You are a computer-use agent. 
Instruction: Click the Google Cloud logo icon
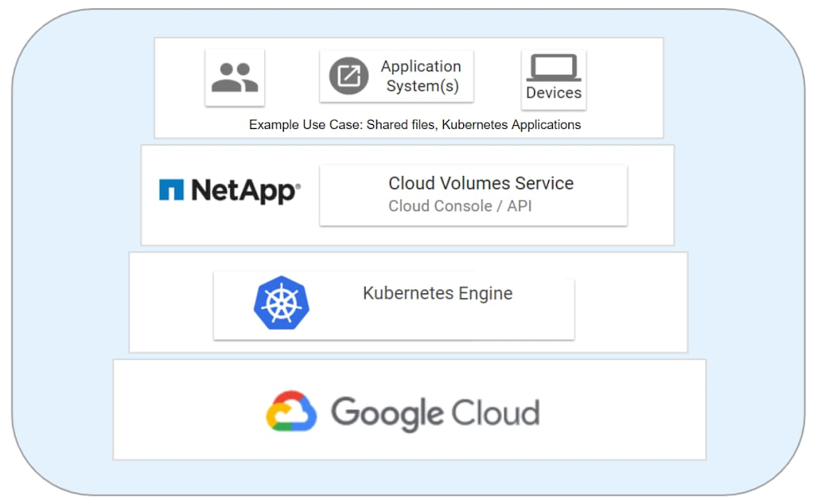tap(291, 411)
